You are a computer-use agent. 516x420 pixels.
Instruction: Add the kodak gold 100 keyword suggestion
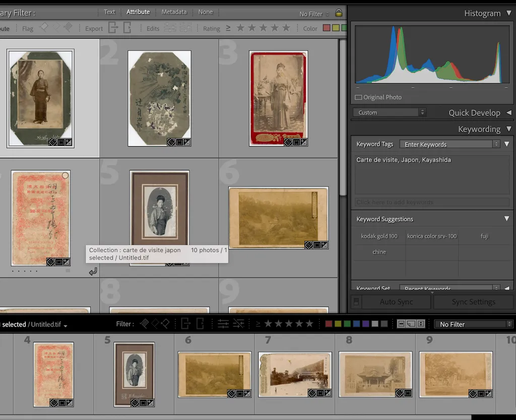tap(379, 236)
